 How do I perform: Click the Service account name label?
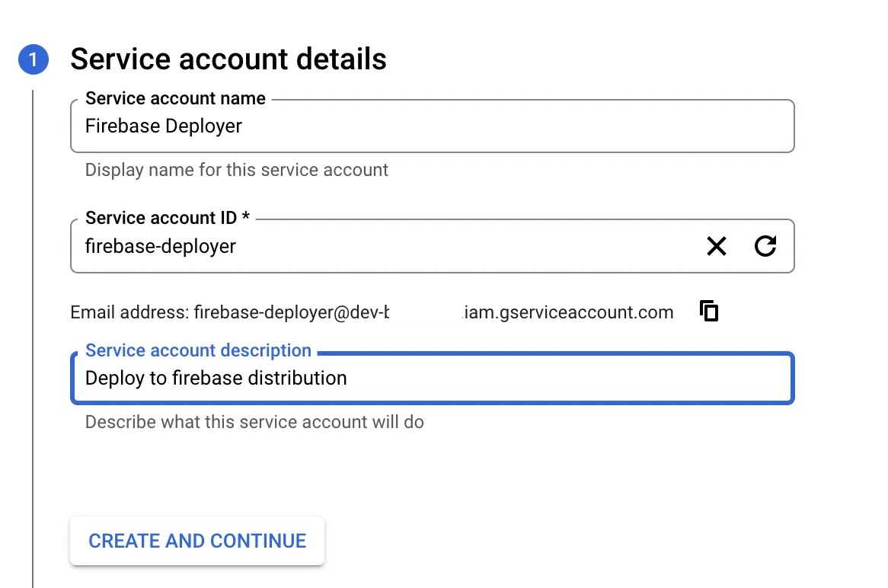click(175, 98)
